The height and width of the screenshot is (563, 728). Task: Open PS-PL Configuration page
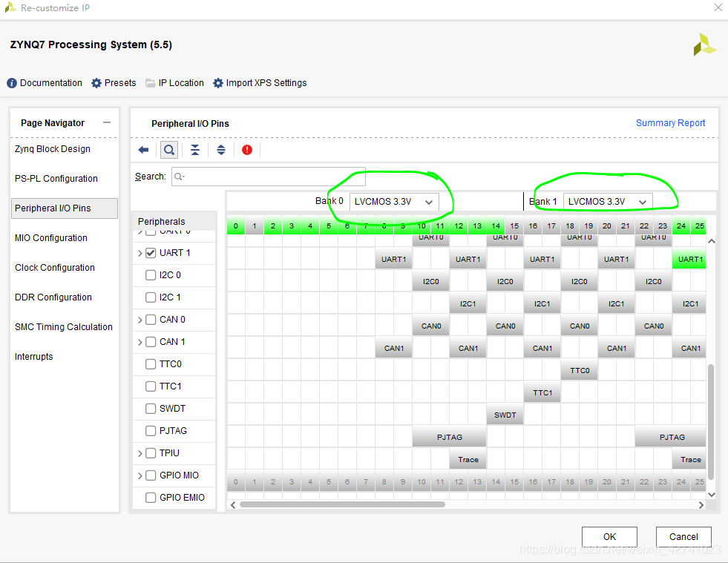[56, 179]
